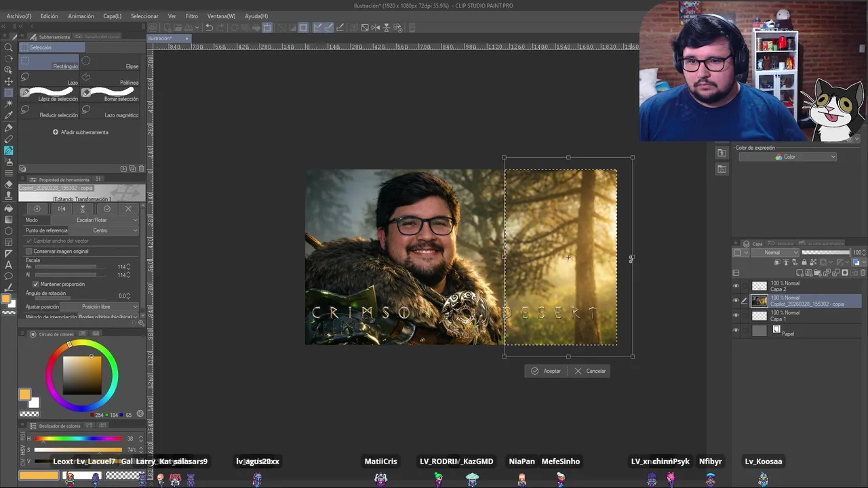Hide the Papel layer
Viewport: 868px width, 488px height.
coord(736,331)
